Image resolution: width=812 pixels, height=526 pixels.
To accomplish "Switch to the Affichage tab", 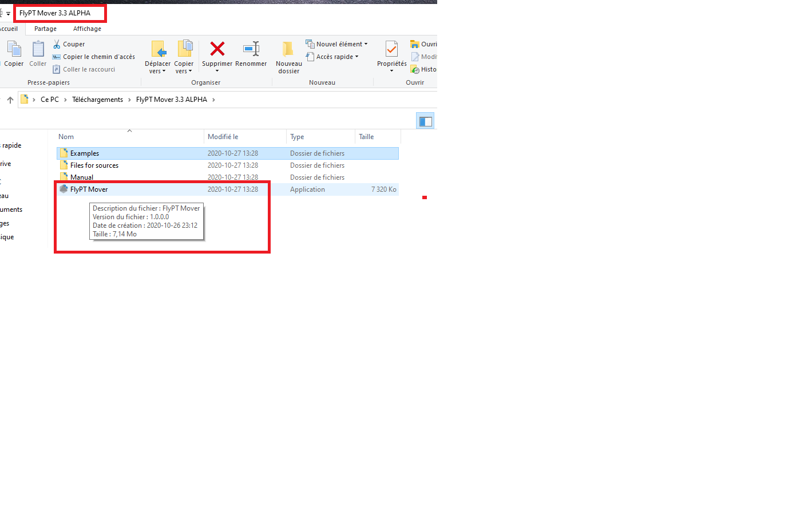I will click(x=87, y=29).
